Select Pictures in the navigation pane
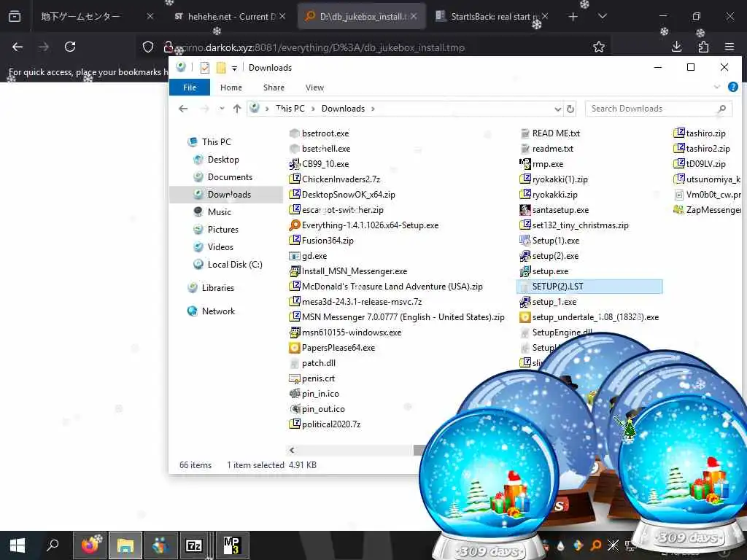This screenshot has width=747, height=560. (x=223, y=230)
